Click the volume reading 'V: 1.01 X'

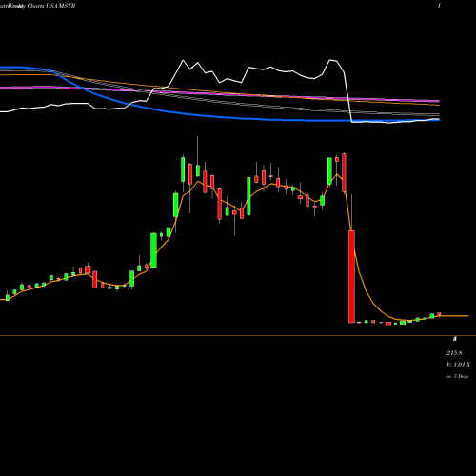458,365
